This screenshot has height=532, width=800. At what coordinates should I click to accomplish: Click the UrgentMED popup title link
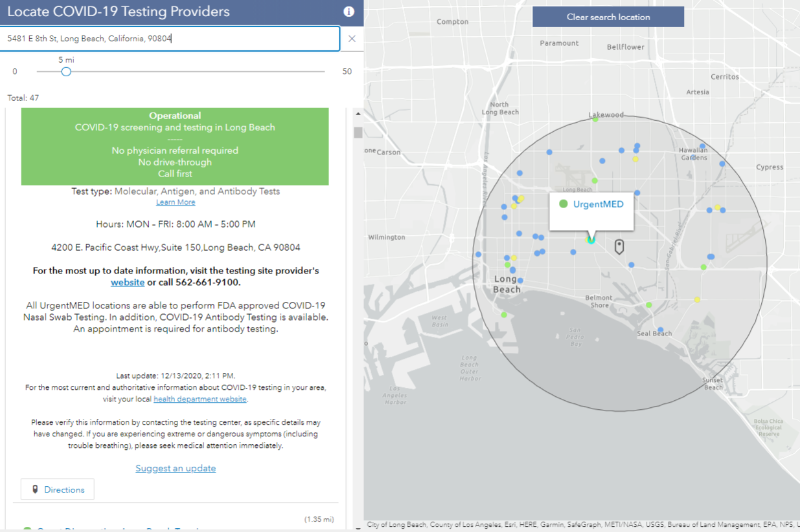pos(598,204)
